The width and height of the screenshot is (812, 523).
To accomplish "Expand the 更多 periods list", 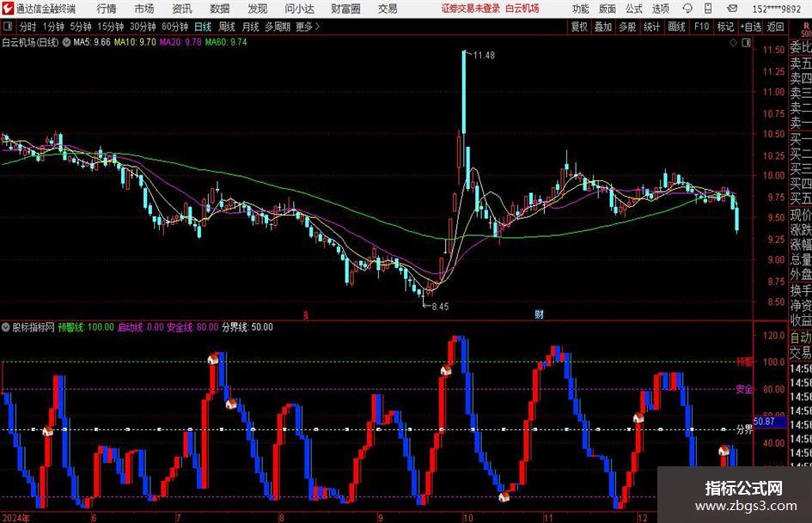I will (x=308, y=27).
